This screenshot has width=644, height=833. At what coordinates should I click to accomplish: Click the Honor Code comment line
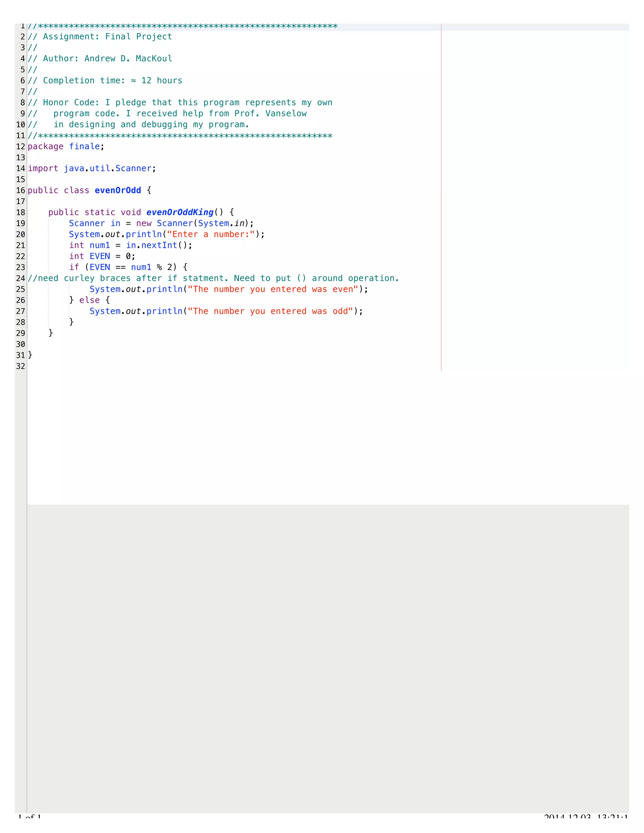(180, 102)
